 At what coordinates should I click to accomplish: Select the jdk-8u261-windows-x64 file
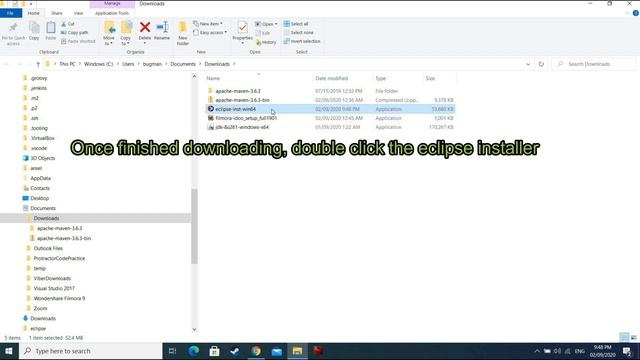pos(242,127)
